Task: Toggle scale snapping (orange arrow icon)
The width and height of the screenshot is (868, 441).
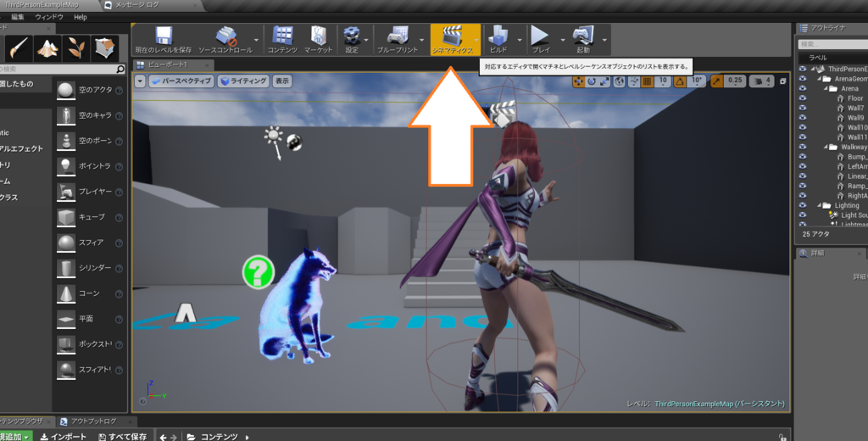Action: [716, 81]
